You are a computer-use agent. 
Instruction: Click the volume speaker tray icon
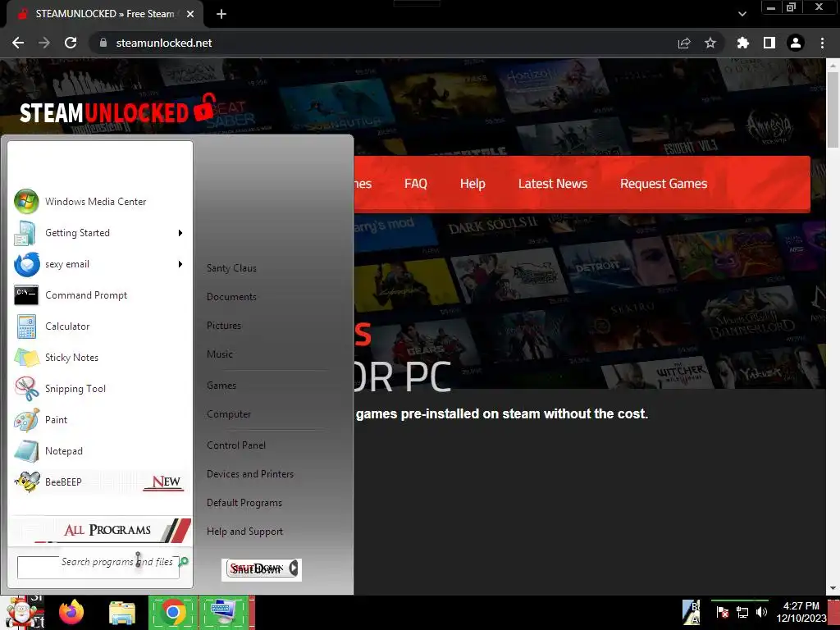(x=761, y=612)
